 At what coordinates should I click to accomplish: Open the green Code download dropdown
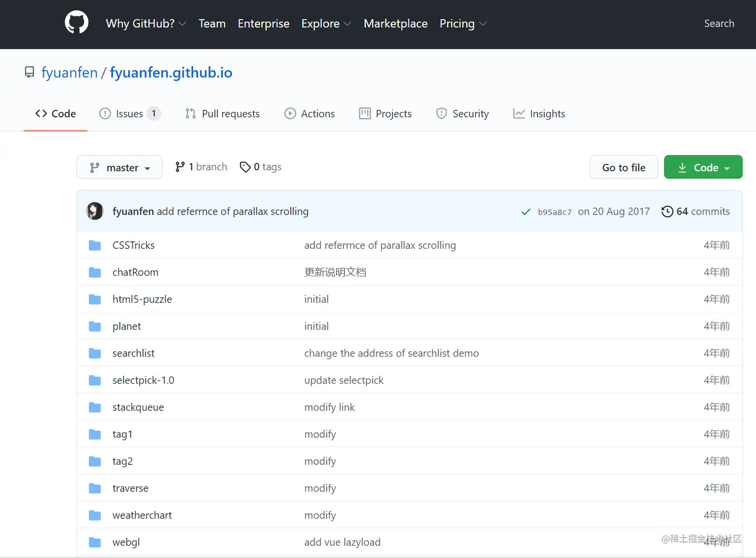click(x=703, y=167)
